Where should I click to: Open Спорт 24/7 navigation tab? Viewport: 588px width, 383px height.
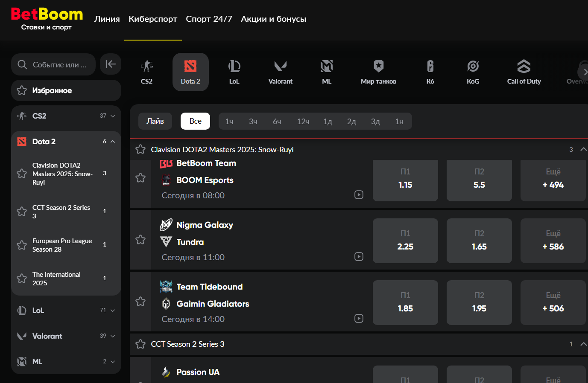[209, 19]
